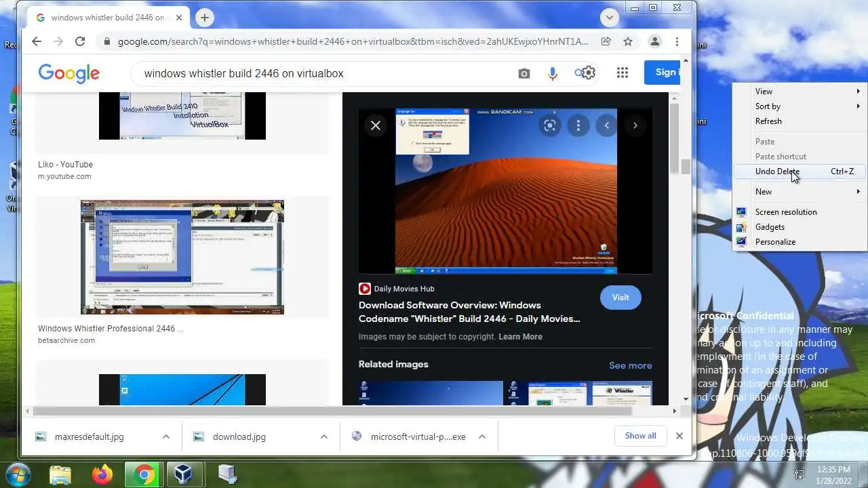Show next image in preview

(x=635, y=125)
